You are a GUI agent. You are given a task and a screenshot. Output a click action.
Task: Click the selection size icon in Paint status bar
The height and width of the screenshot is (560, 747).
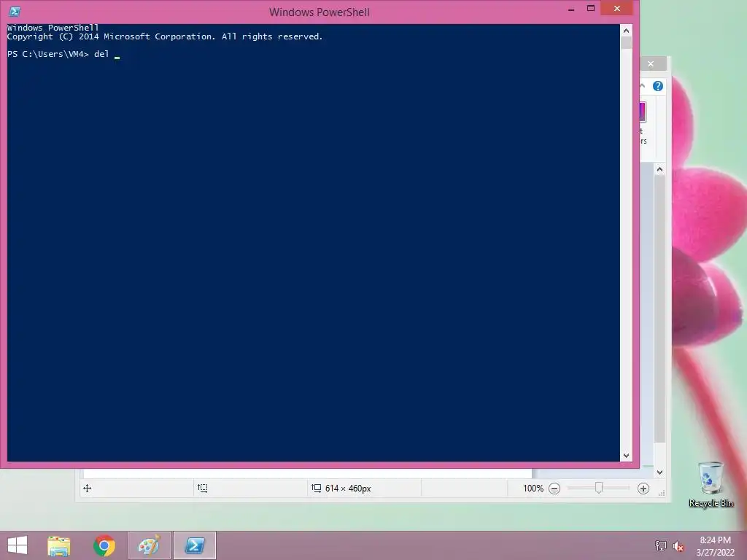tap(203, 488)
